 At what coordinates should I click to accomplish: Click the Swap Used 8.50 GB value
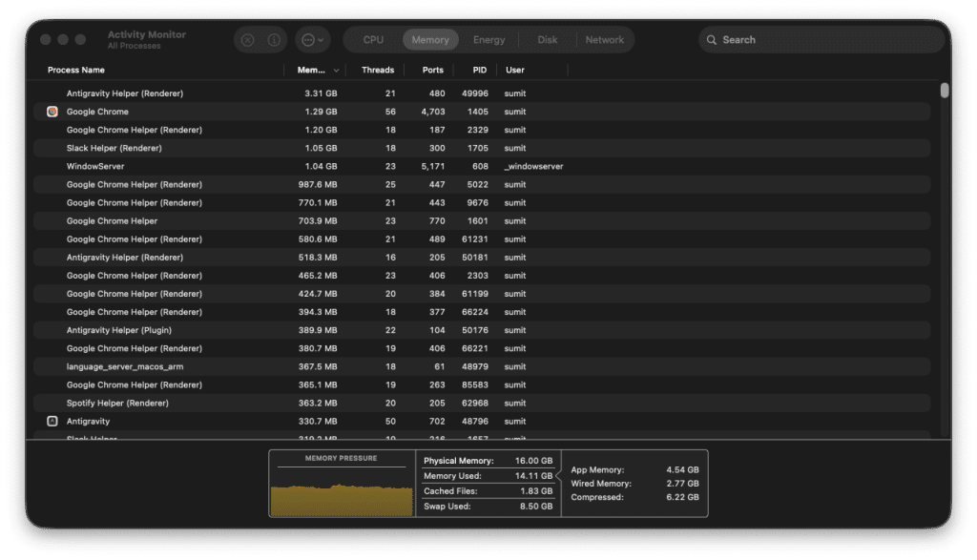click(536, 507)
